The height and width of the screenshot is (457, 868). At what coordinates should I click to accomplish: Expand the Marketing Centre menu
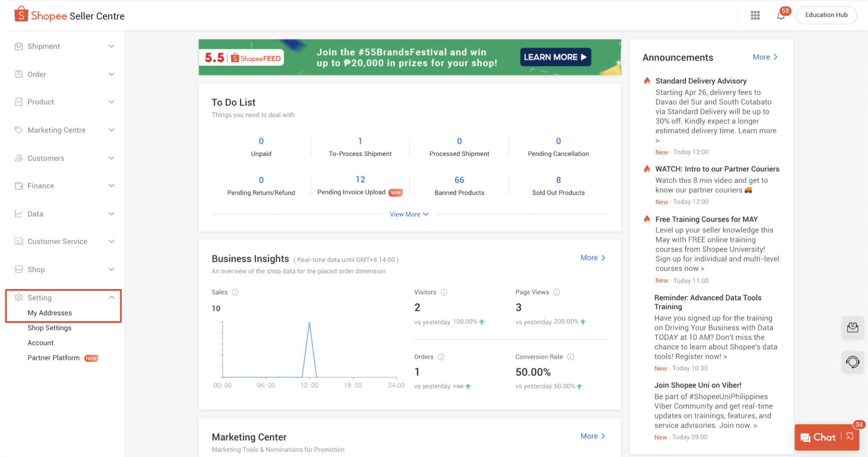(x=64, y=130)
